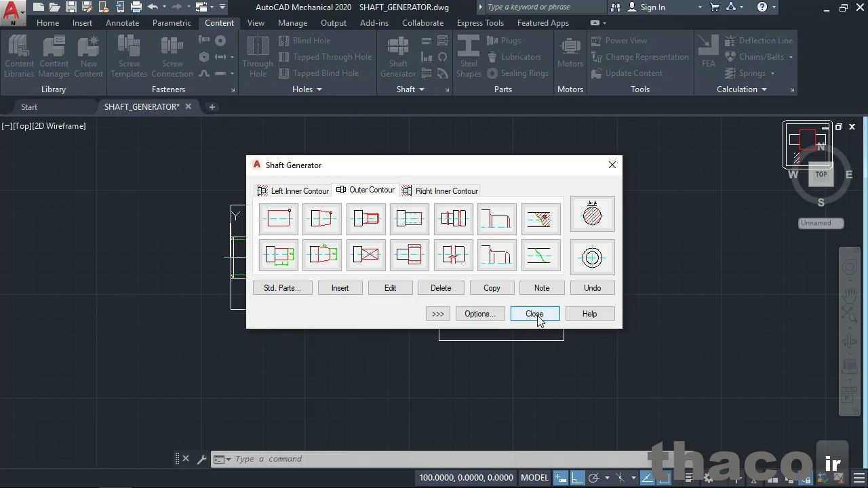Image resolution: width=868 pixels, height=488 pixels.
Task: Click the Undo arrow in quick access toolbar
Action: tap(153, 7)
